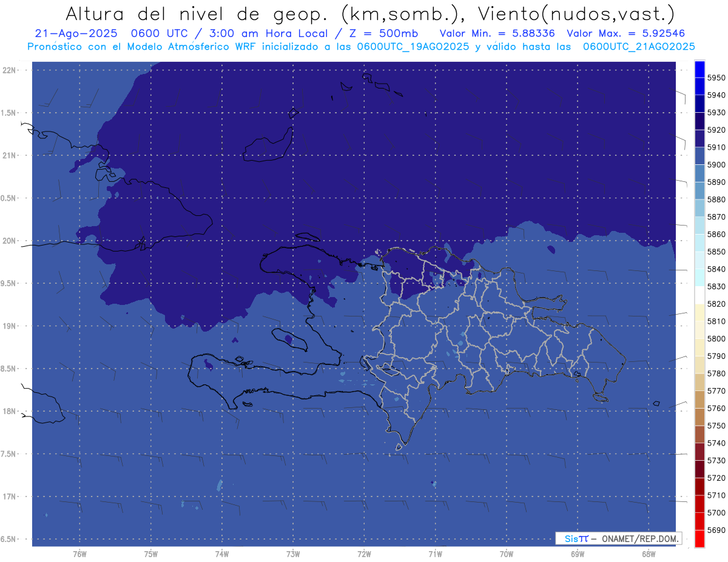Click the 5900 colorbar value
The height and width of the screenshot is (562, 728).
(x=716, y=164)
